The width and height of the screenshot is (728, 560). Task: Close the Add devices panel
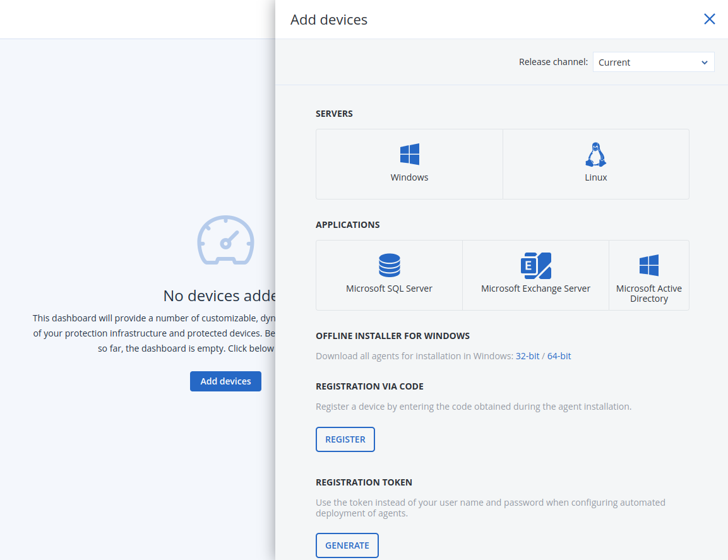pos(709,19)
